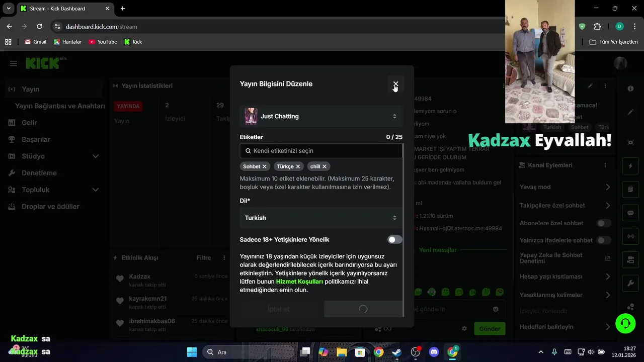Click ibrahimakbas06 in activity feed
The height and width of the screenshot is (362, 644).
pyautogui.click(x=152, y=321)
